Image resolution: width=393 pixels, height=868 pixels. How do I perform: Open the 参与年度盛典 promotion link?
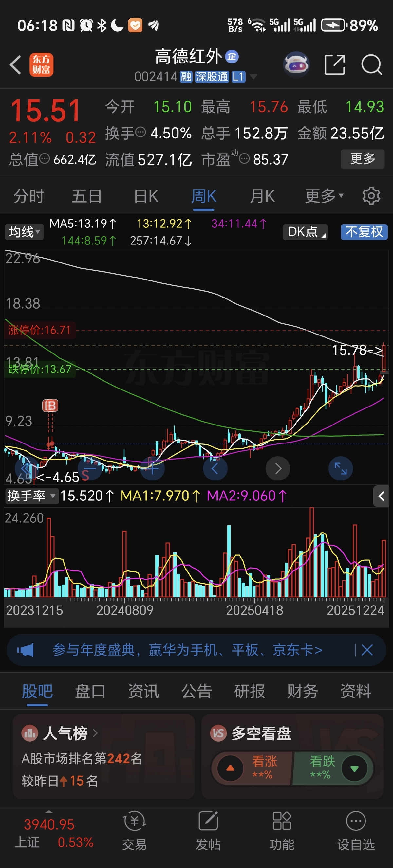187,650
